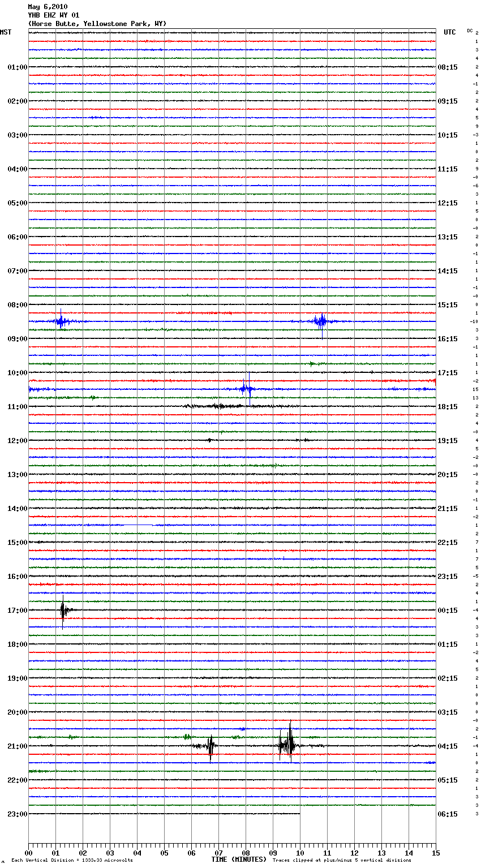Click the 06:15 UTC time label

tap(448, 814)
